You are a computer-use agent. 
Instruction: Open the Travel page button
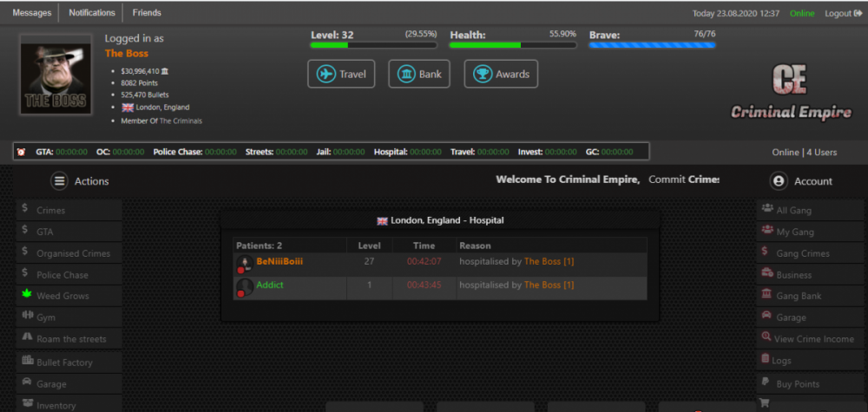[341, 74]
